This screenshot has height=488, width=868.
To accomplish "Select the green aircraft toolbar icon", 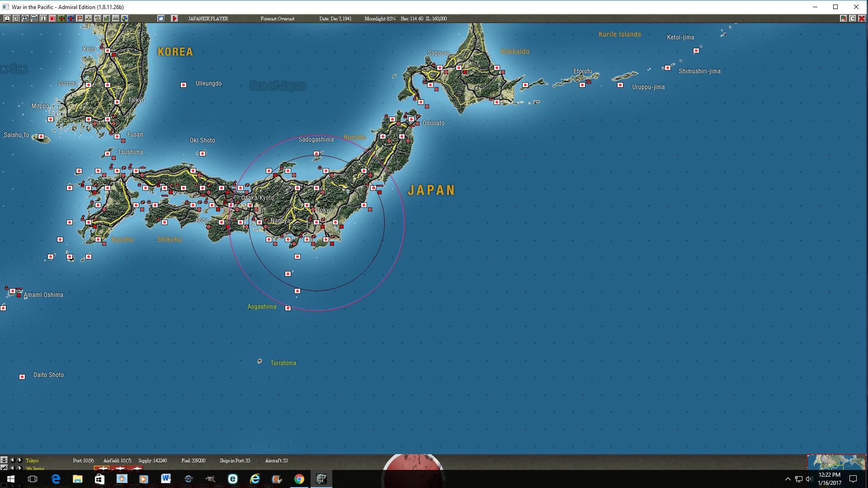I will [61, 19].
